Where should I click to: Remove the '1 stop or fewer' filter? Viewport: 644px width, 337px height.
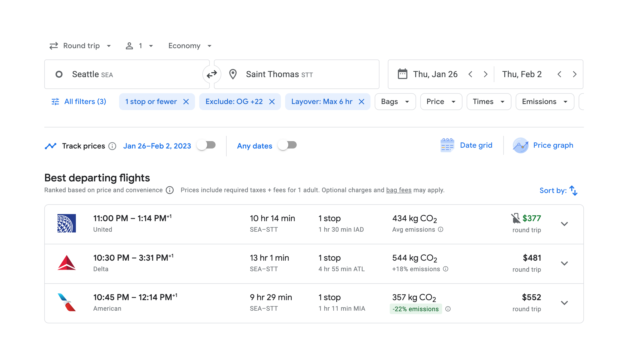pyautogui.click(x=186, y=102)
